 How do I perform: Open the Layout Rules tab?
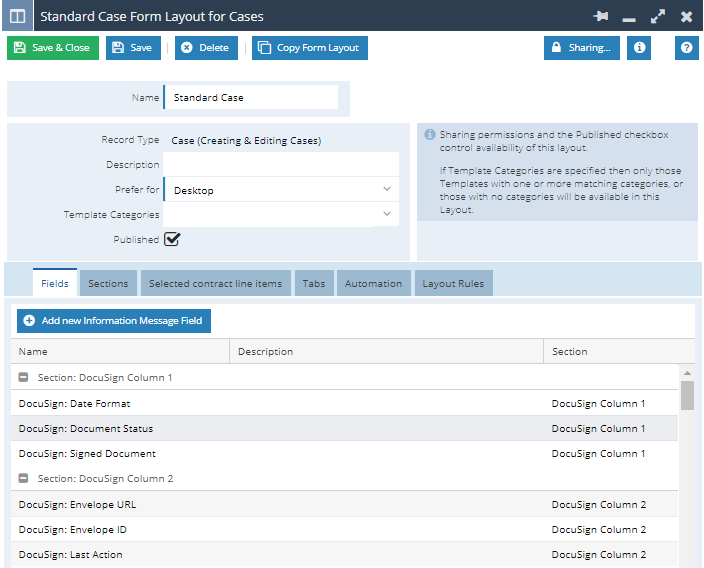[452, 284]
